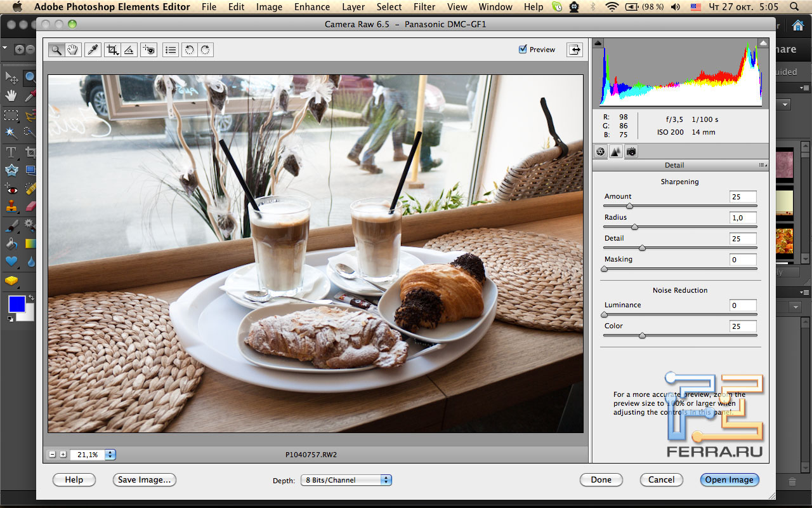Open the zoom level percentage dropdown
Screen dimensions: 812x508
click(110, 455)
